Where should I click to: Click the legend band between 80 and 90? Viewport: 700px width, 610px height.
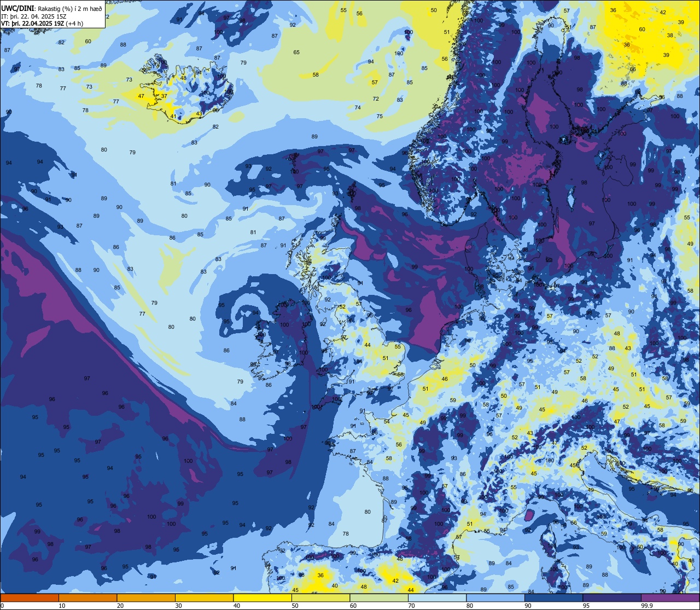[495, 598]
